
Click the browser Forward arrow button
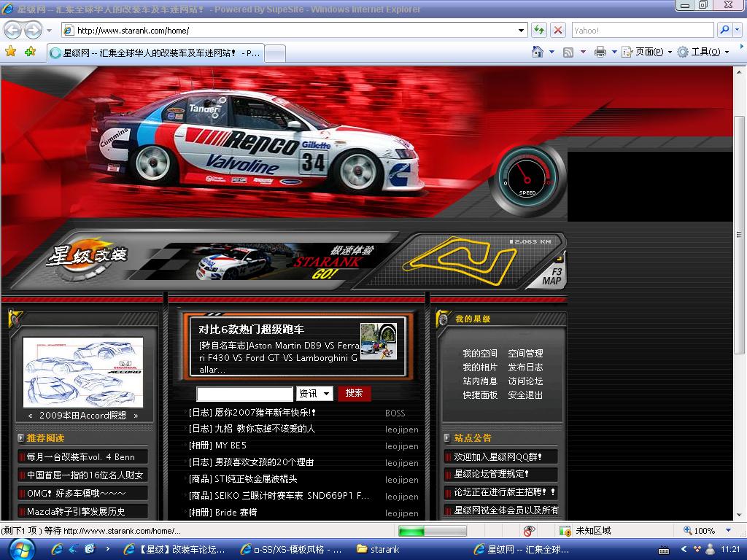coord(33,31)
